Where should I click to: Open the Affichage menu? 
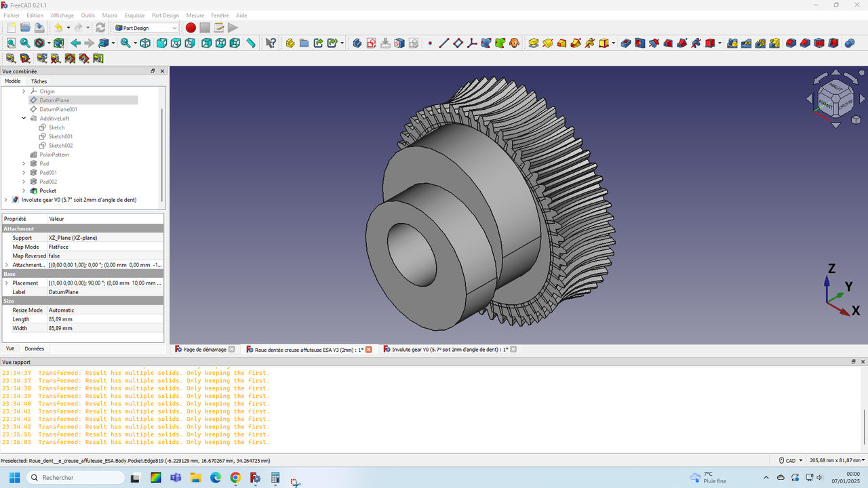click(62, 15)
